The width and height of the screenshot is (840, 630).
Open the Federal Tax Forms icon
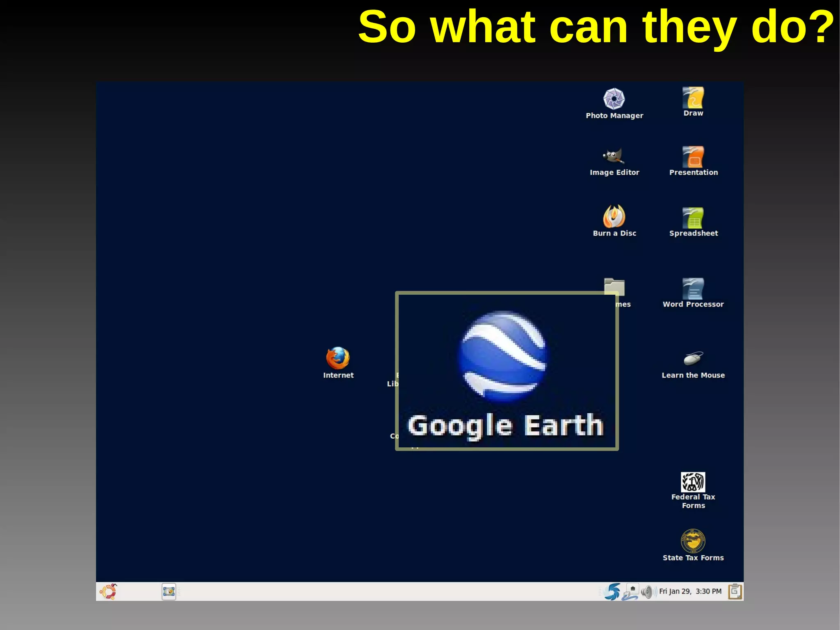pos(693,482)
